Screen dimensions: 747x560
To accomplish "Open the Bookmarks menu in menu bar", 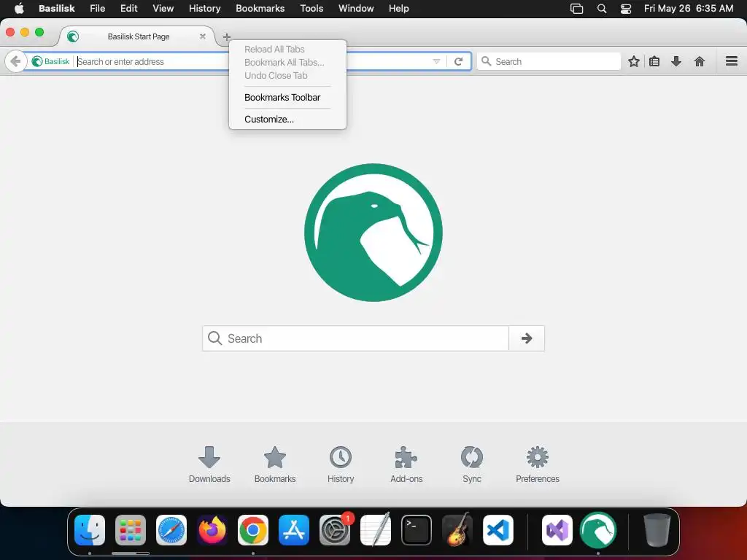I will pyautogui.click(x=260, y=9).
